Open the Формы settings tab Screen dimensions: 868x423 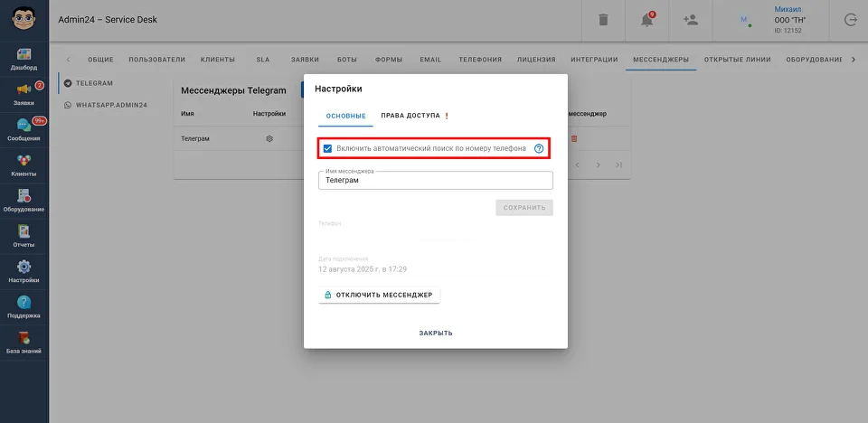[x=389, y=60]
